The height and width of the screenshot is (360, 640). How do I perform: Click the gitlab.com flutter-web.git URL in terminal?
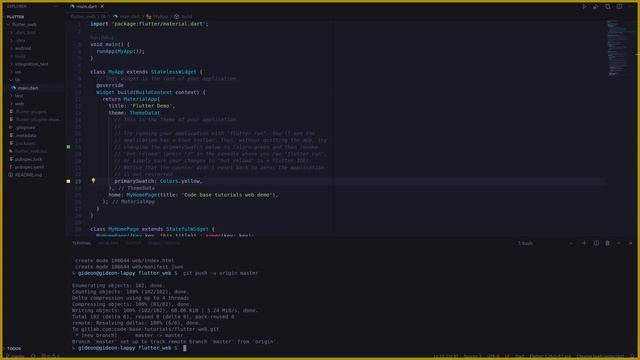150,329
